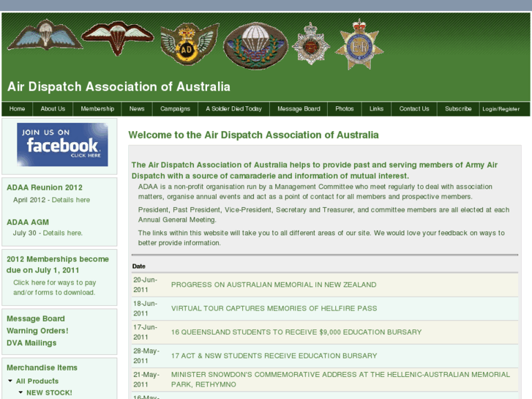
Task: Select All Products in the merchandise tree
Action: tap(37, 381)
